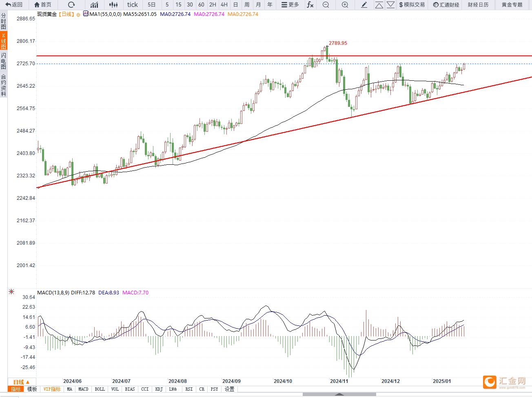Select the tick timeframe
The image size is (532, 398).
(132, 5)
